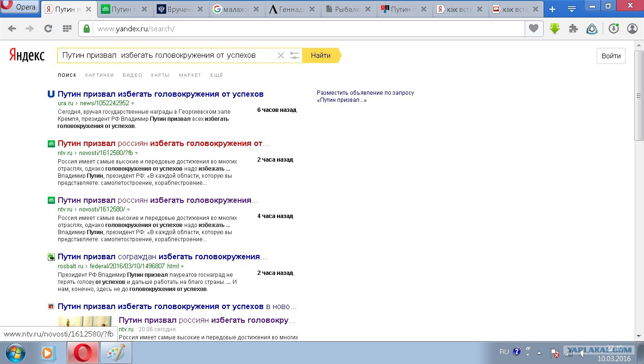The image size is (644, 364).
Task: Go forward to the next page
Action: click(29, 29)
